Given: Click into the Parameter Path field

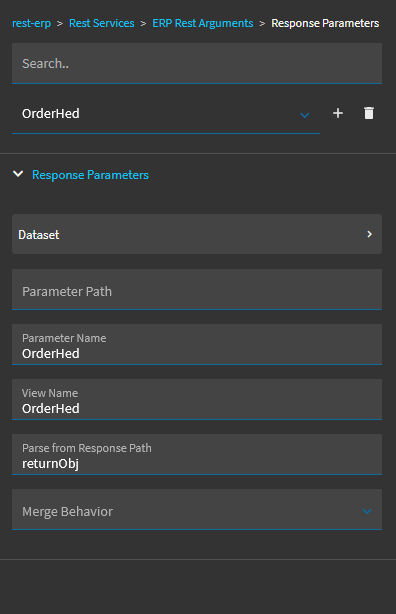Looking at the screenshot, I should pos(197,289).
